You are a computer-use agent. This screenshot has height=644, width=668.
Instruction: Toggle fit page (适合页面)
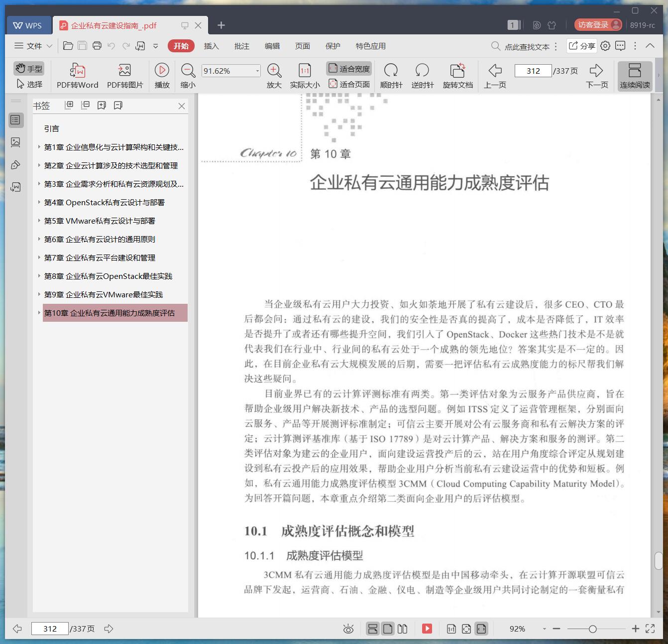pos(349,84)
